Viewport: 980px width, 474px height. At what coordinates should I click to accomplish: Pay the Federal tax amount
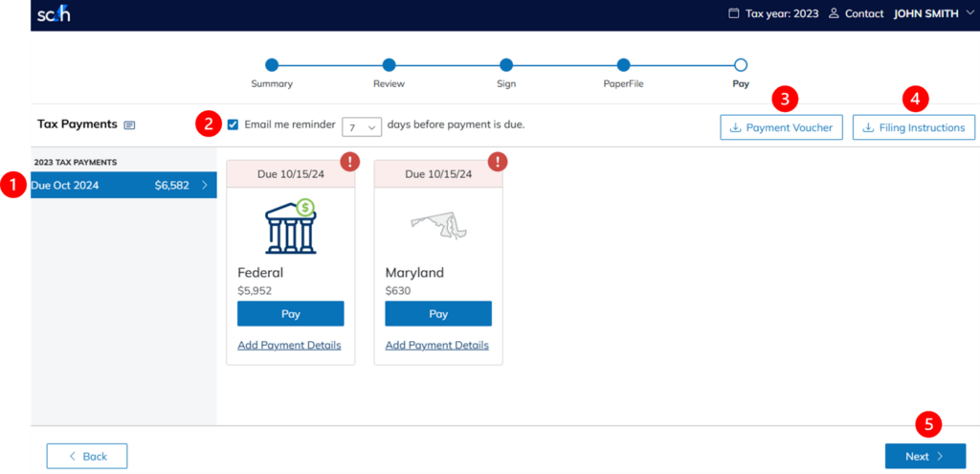pyautogui.click(x=290, y=314)
